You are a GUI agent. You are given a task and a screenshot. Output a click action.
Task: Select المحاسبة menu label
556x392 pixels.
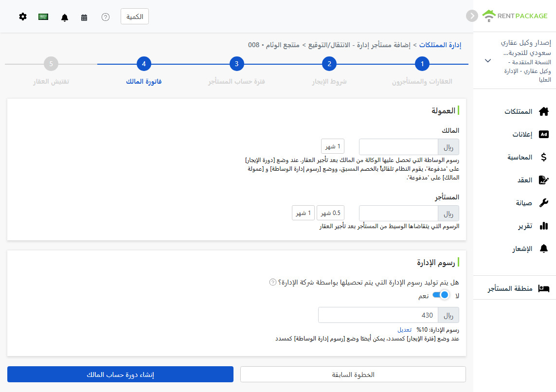pyautogui.click(x=520, y=157)
